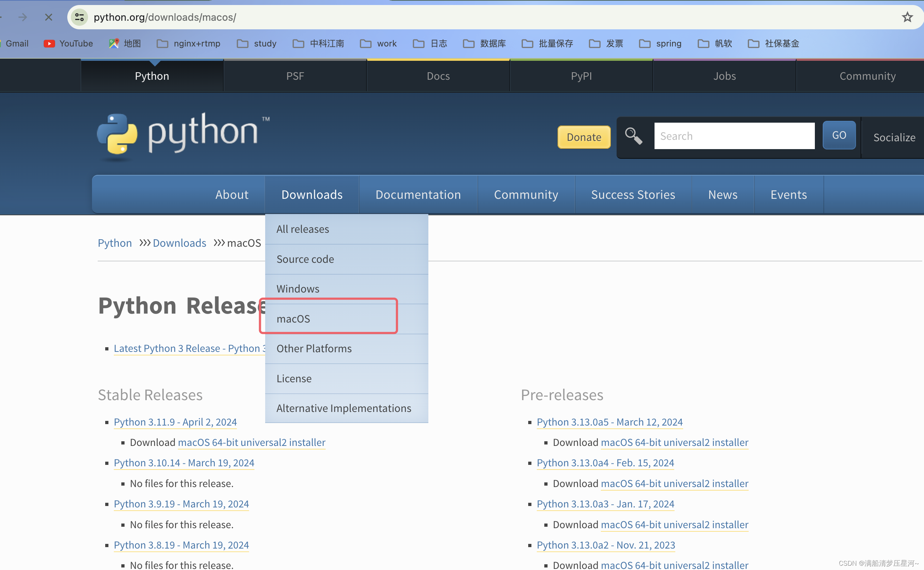
Task: Switch to the Docs top tab
Action: [x=438, y=76]
